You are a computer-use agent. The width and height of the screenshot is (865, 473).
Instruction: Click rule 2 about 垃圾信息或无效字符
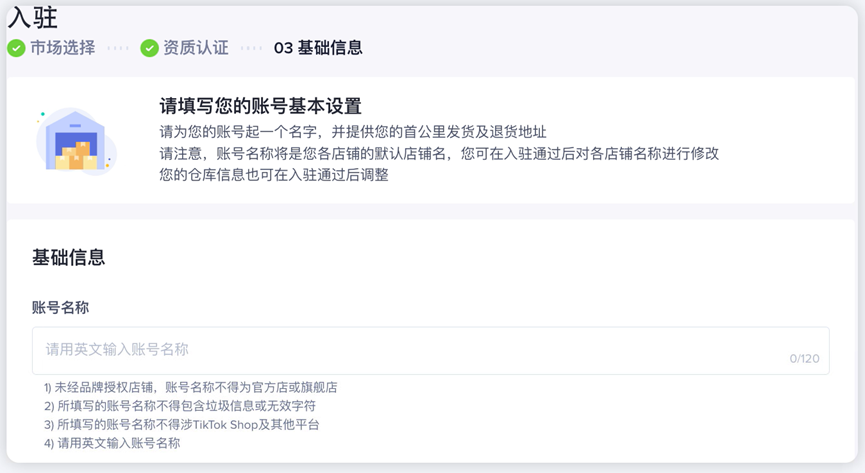tap(180, 406)
